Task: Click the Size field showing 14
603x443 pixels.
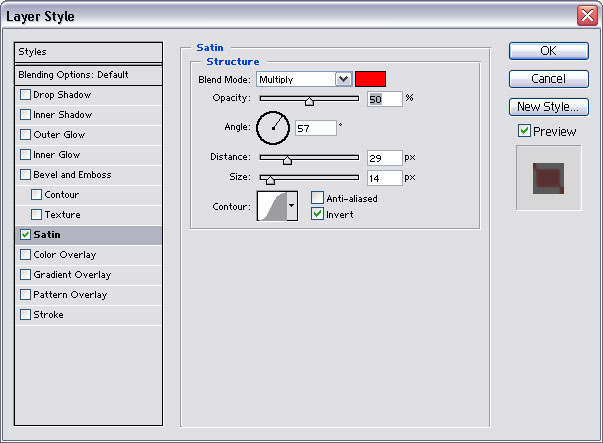Action: [x=385, y=178]
